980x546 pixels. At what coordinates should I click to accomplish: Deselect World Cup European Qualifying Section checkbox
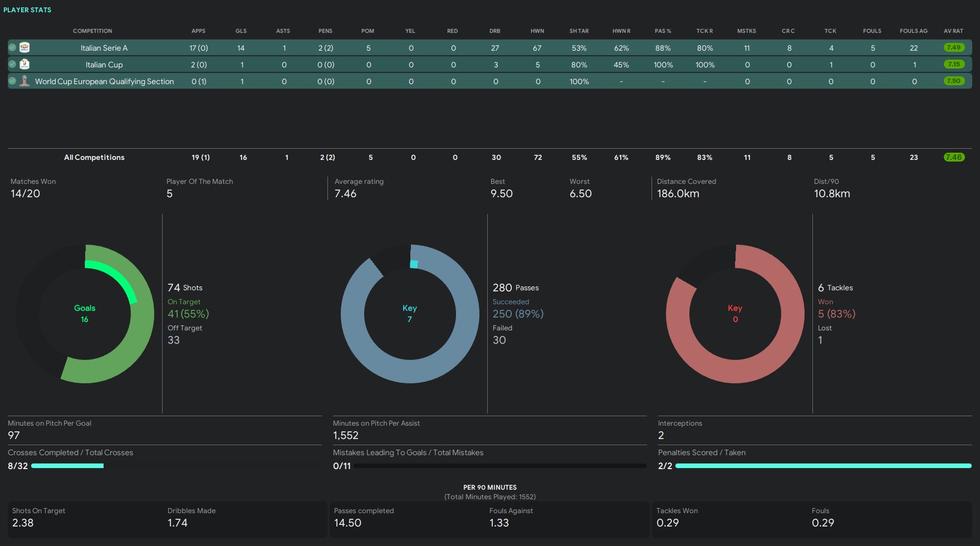point(12,81)
